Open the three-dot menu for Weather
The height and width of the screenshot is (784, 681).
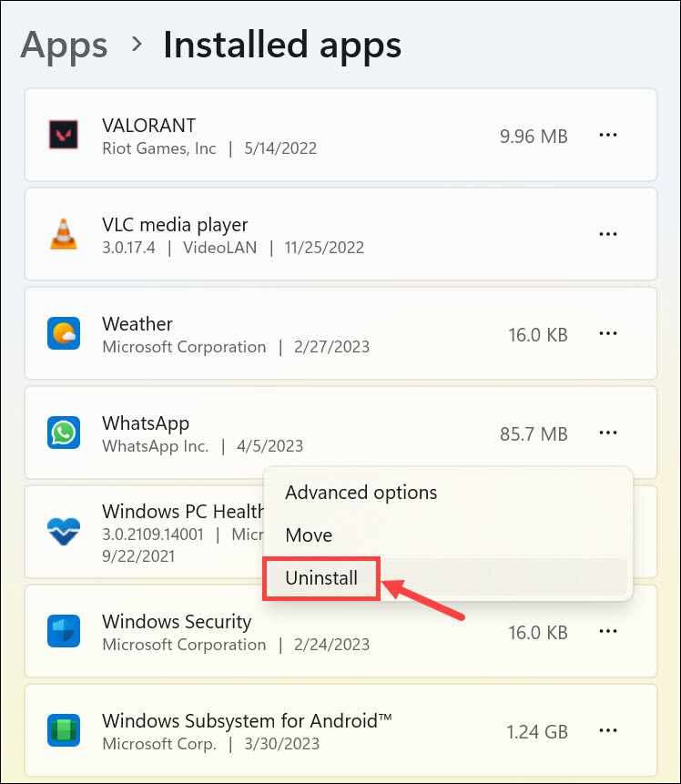[608, 333]
